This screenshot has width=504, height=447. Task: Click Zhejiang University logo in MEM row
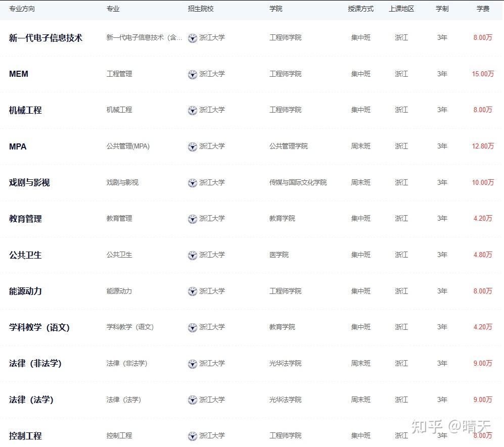(x=192, y=75)
